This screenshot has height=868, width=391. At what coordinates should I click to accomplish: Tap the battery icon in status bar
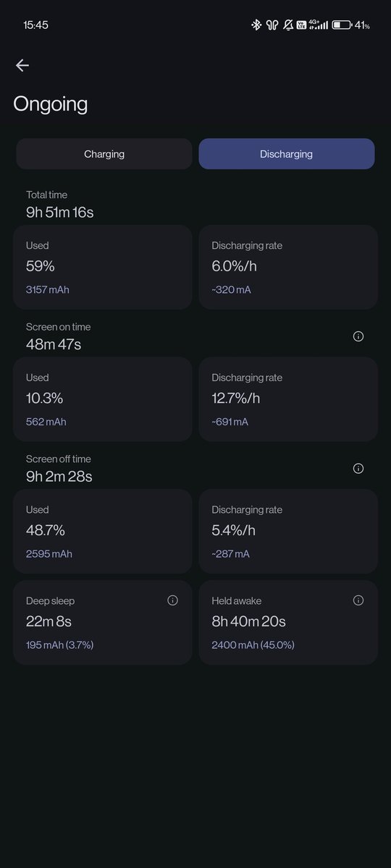pyautogui.click(x=342, y=25)
